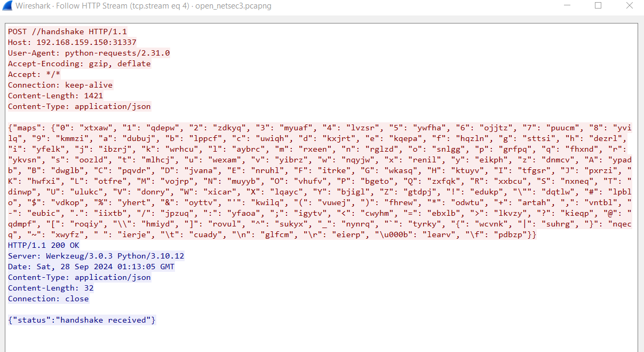
Task: Click the 'User-Agent: python-requests/2.31.0' line
Action: pos(89,53)
